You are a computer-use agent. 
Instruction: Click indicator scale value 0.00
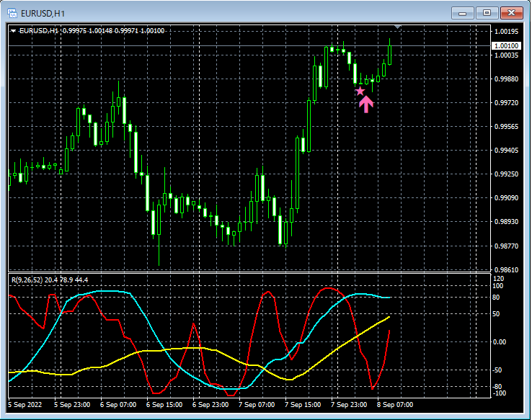499,342
